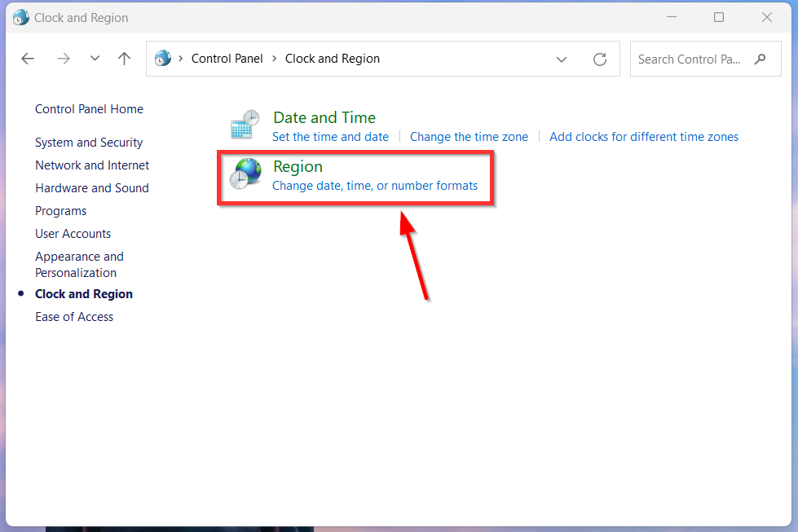Open Ease of Access category
The width and height of the screenshot is (798, 532).
pos(74,317)
